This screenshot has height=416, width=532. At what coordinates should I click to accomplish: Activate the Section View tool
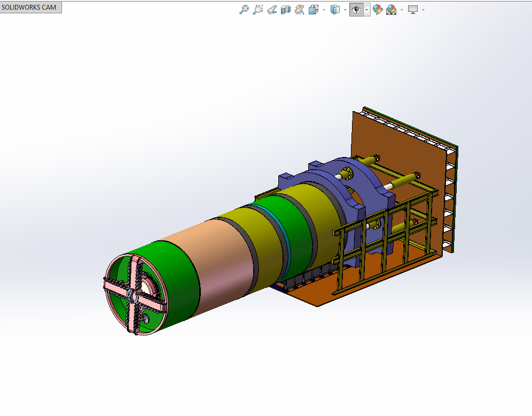[286, 10]
